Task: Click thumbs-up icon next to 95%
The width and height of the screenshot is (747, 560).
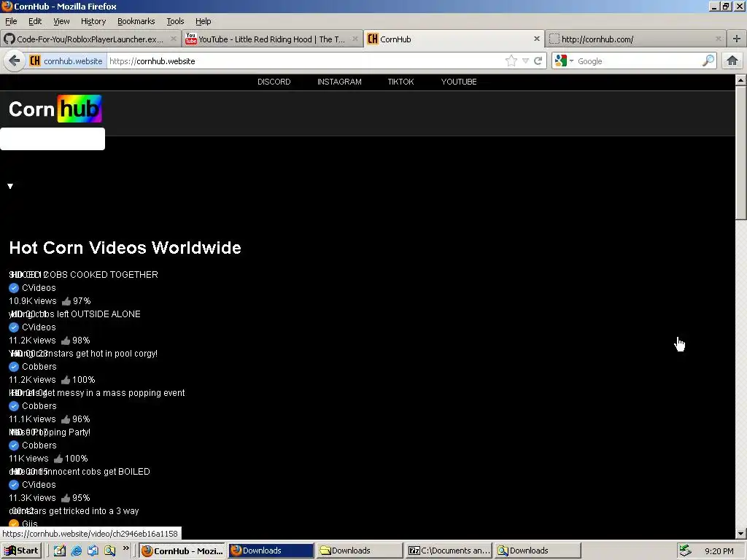Action: click(66, 497)
